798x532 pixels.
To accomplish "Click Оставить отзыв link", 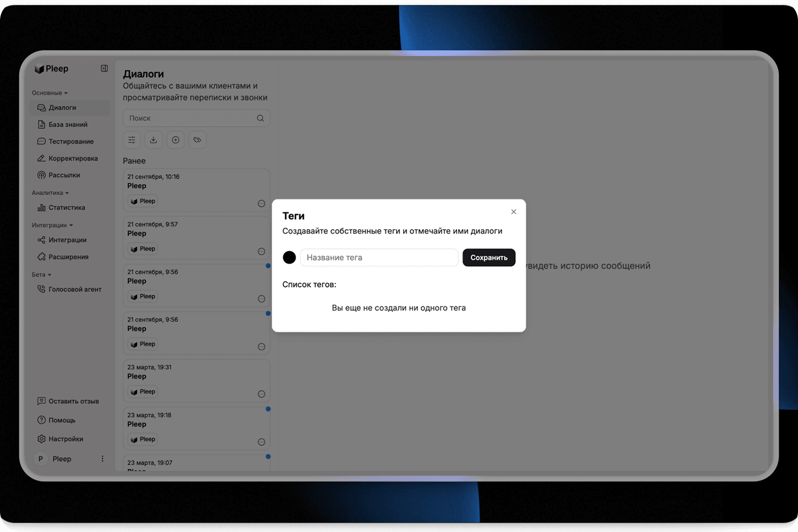I will (x=73, y=401).
